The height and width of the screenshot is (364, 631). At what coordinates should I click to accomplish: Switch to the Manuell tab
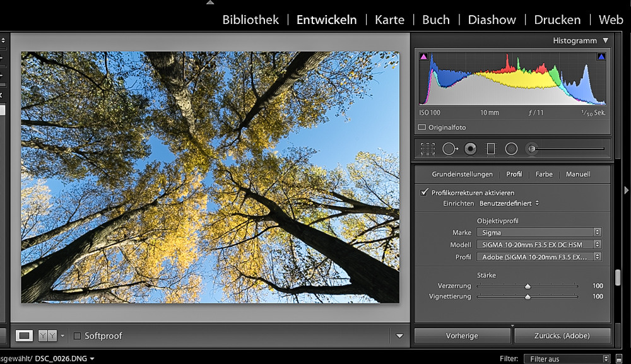pyautogui.click(x=578, y=174)
